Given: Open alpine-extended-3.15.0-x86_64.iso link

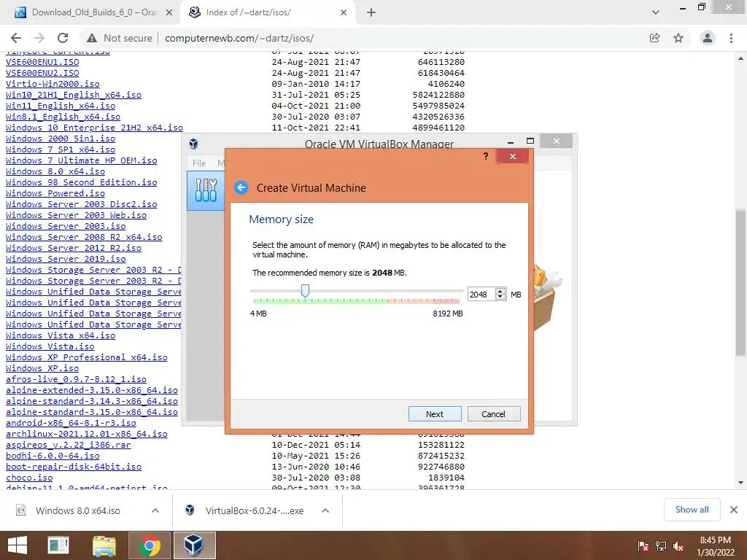Looking at the screenshot, I should click(92, 390).
